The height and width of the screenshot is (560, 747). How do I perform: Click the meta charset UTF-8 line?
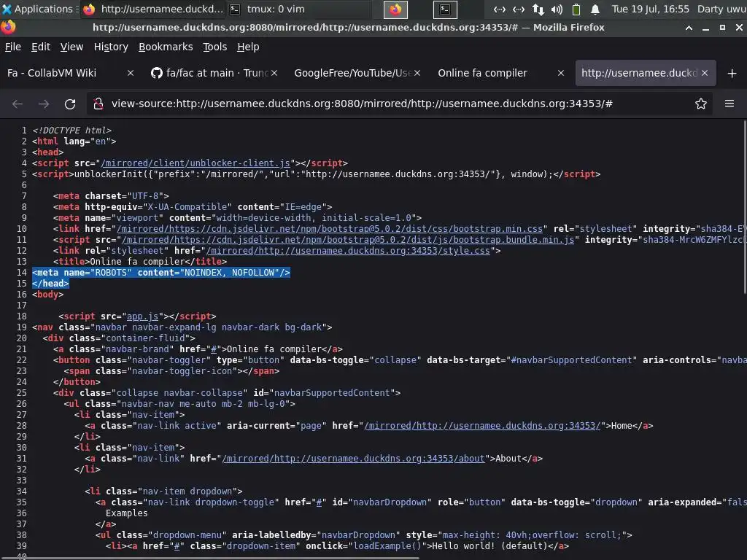click(111, 196)
